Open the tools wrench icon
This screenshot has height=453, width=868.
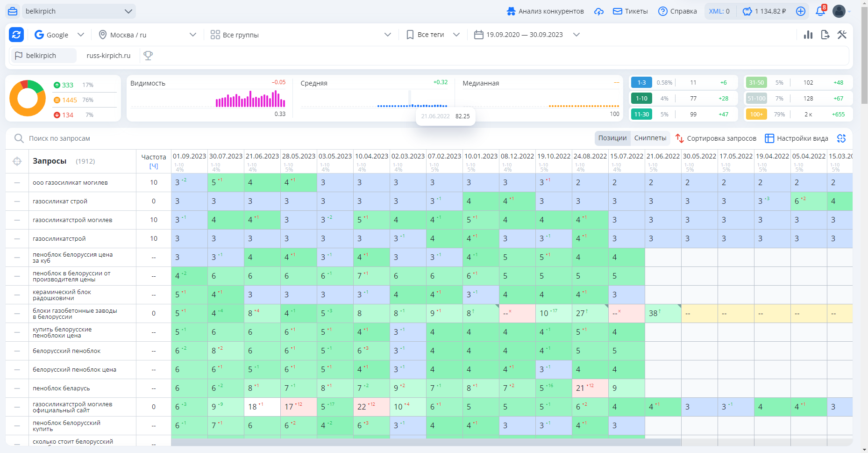point(842,35)
